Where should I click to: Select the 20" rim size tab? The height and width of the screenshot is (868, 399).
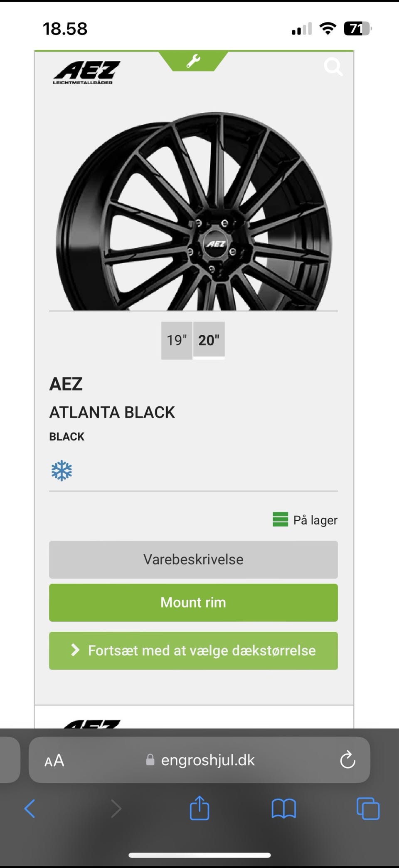pos(209,340)
